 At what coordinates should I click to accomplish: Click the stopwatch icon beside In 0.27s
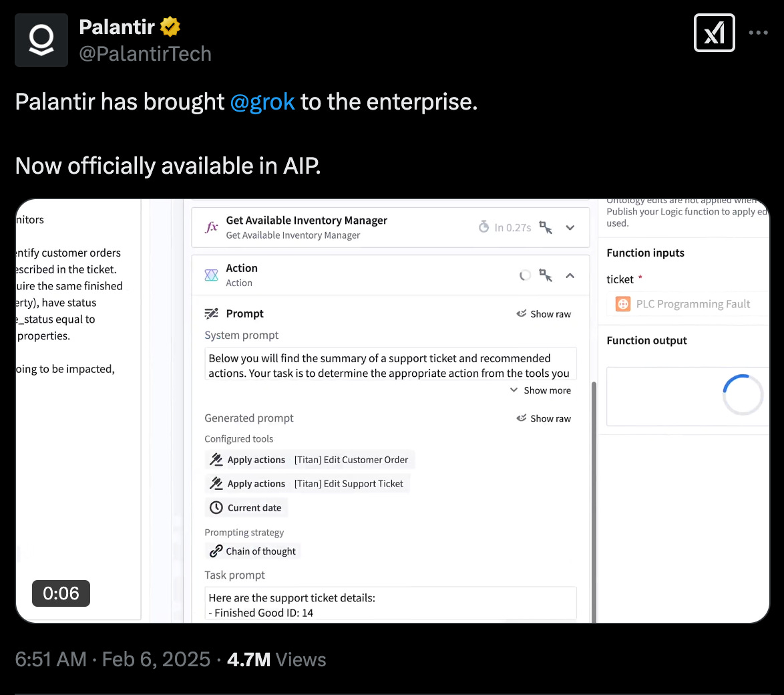483,227
